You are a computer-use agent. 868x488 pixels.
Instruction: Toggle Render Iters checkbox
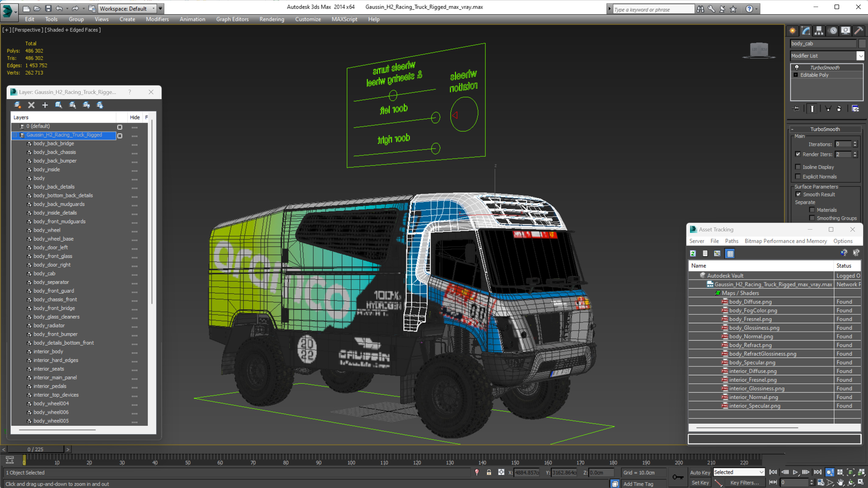coord(798,154)
